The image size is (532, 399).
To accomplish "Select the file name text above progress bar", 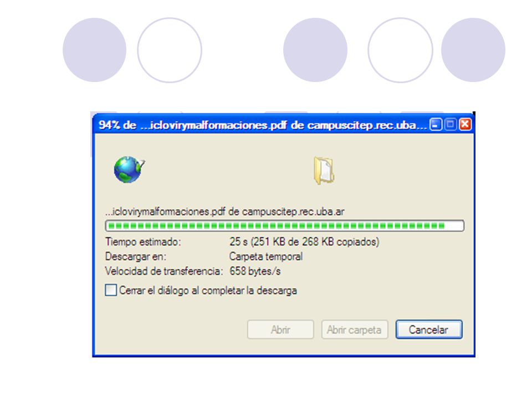I will tap(224, 212).
